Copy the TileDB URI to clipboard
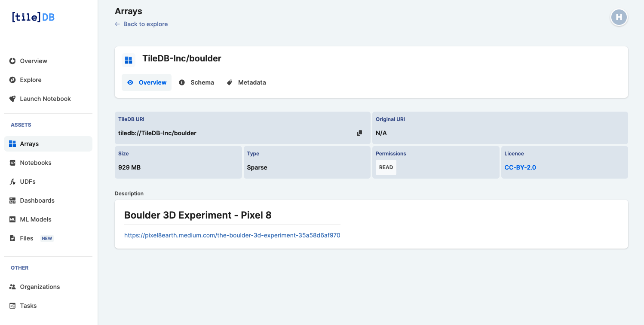This screenshot has height=325, width=644. 359,133
